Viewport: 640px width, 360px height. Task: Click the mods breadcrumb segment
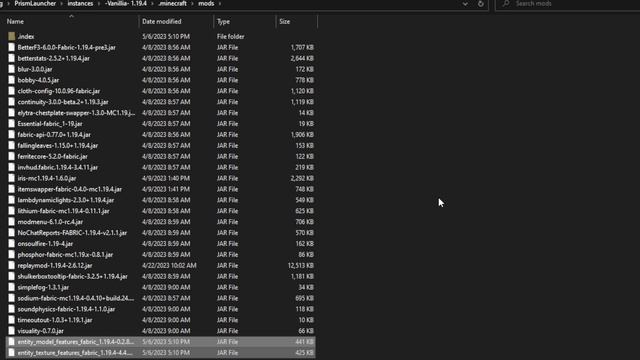(206, 3)
